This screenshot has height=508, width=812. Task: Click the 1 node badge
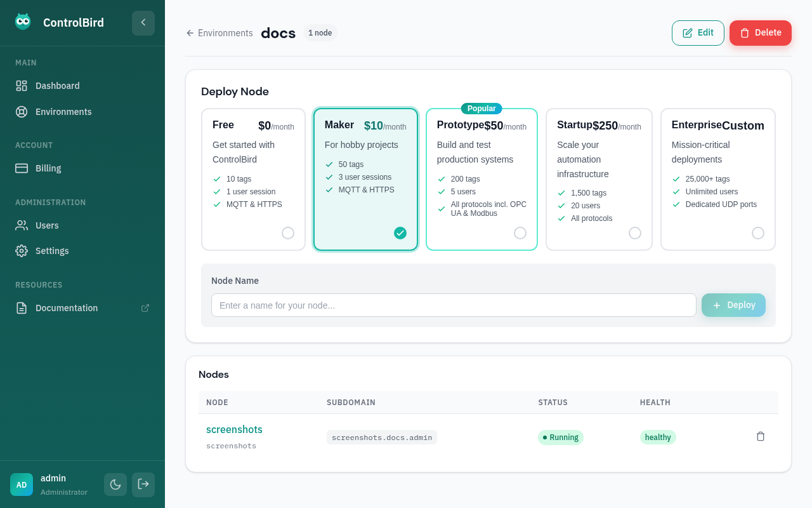tap(320, 33)
